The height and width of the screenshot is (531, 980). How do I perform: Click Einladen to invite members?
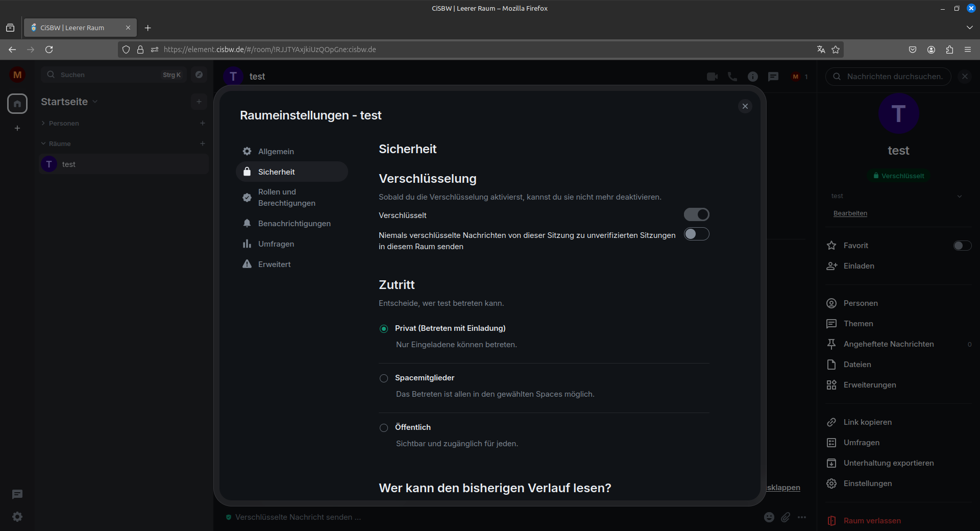click(x=858, y=266)
